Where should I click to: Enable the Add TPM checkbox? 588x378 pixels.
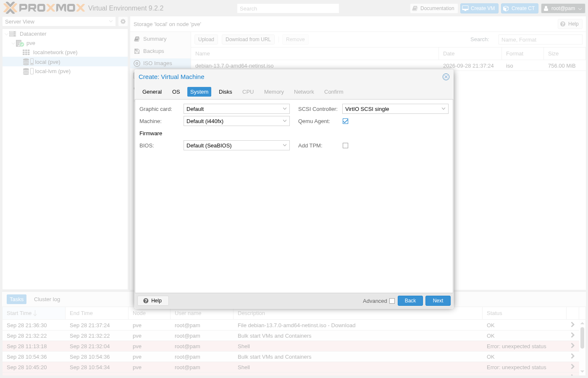[346, 146]
